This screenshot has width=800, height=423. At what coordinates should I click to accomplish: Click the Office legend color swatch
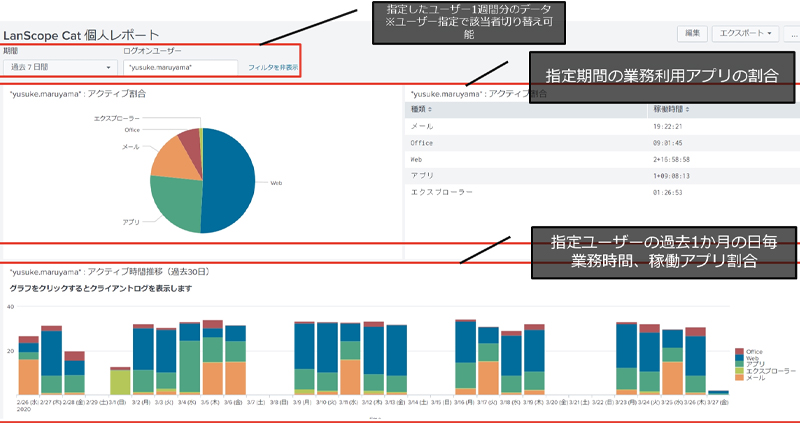pos(740,352)
